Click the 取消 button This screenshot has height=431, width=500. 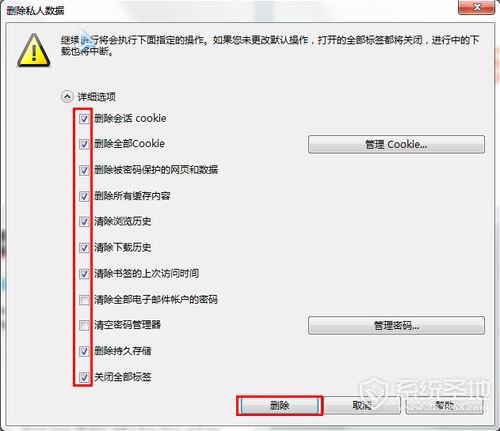click(x=362, y=406)
